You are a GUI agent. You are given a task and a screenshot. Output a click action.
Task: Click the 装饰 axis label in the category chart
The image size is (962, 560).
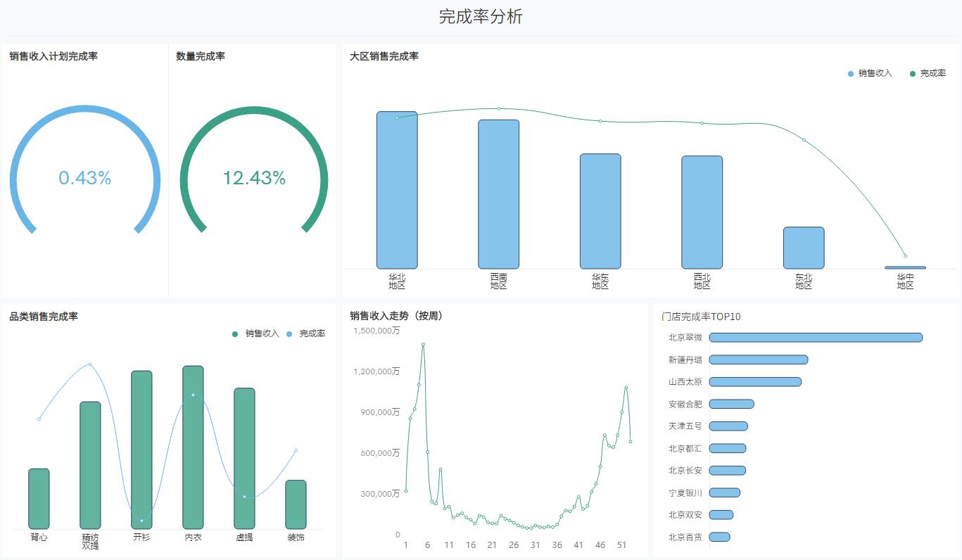pyautogui.click(x=294, y=536)
